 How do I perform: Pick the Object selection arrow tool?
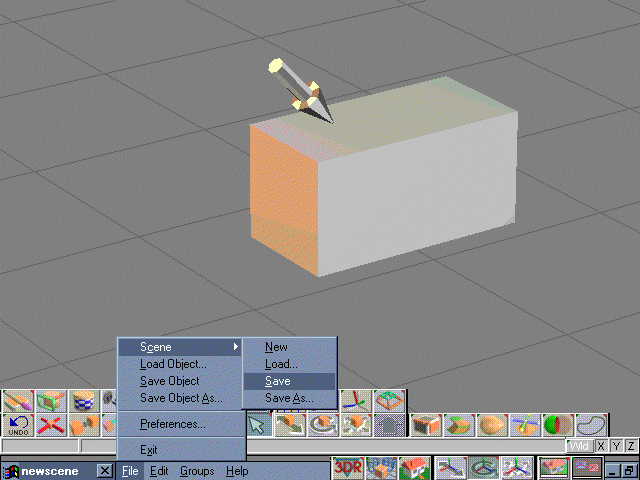tap(258, 425)
